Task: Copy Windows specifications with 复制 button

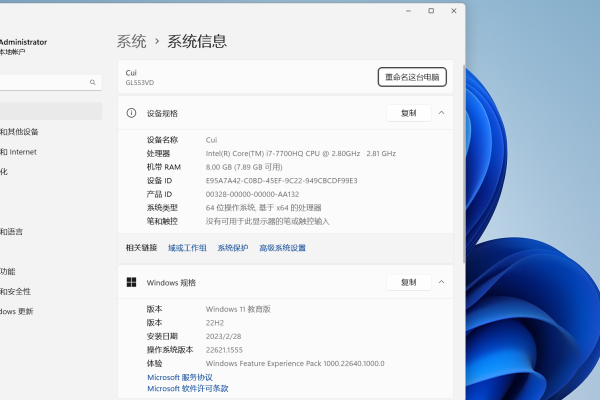Action: pyautogui.click(x=409, y=282)
